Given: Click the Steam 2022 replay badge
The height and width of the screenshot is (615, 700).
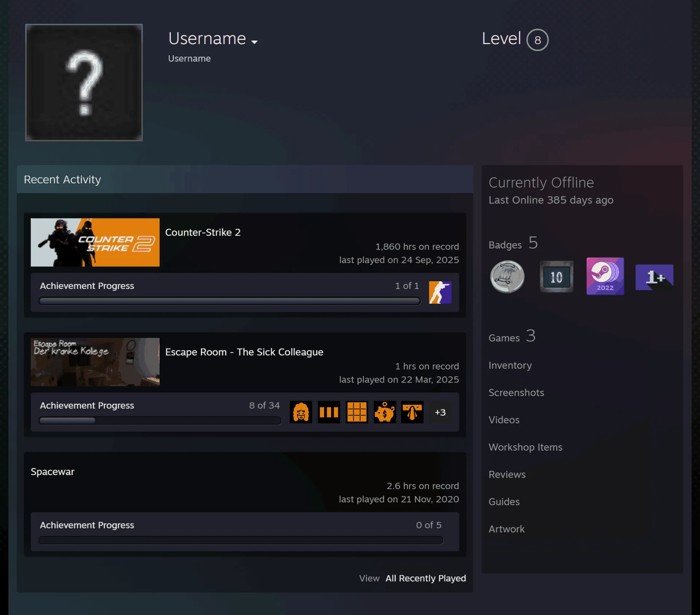Looking at the screenshot, I should tap(605, 276).
